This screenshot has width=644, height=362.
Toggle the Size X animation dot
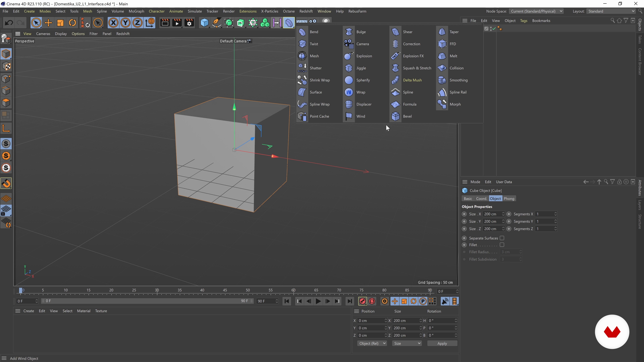point(464,214)
